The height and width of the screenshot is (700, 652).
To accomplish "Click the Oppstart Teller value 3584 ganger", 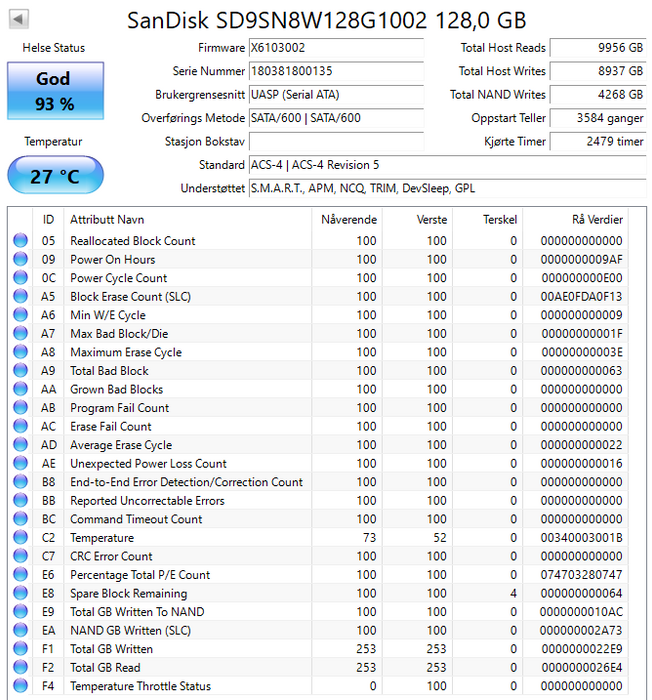I will click(x=598, y=118).
